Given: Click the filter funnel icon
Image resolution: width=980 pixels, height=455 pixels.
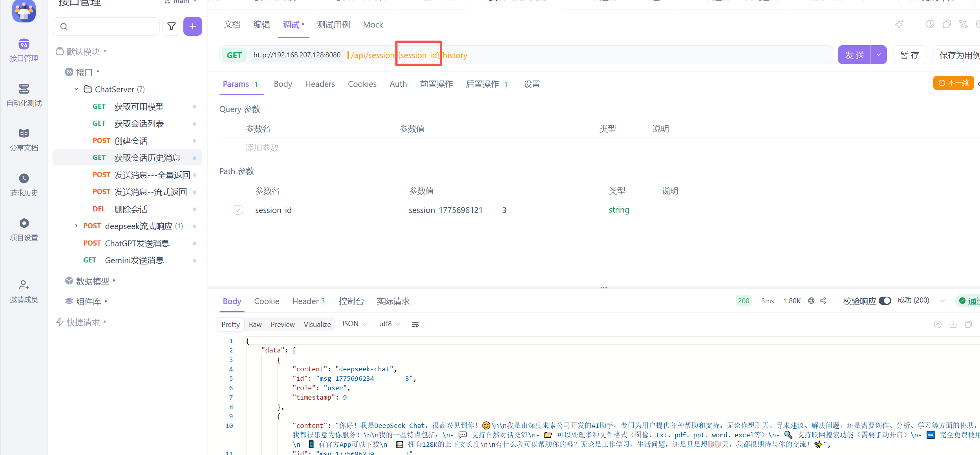Looking at the screenshot, I should tap(172, 26).
